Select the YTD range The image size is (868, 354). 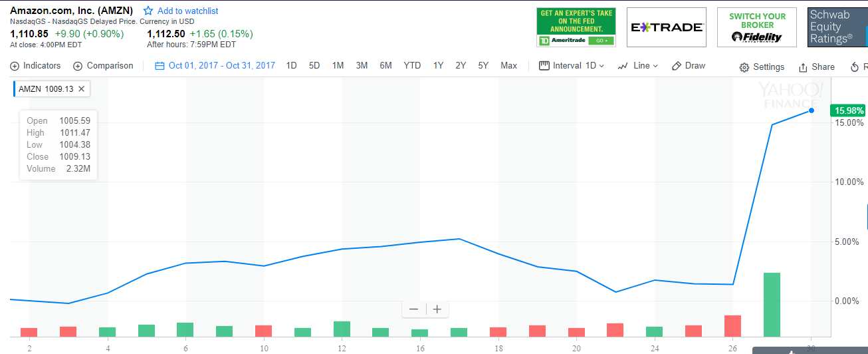(x=412, y=66)
